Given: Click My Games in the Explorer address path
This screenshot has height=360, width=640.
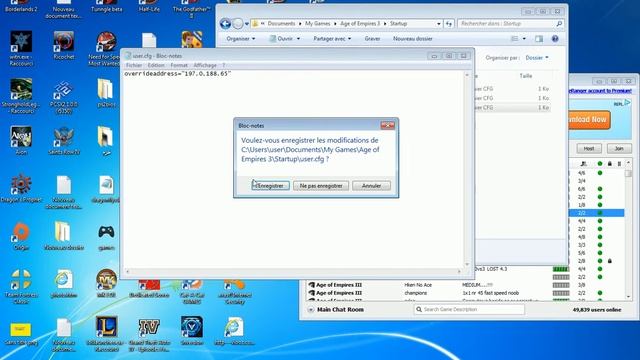Looking at the screenshot, I should pyautogui.click(x=318, y=24).
